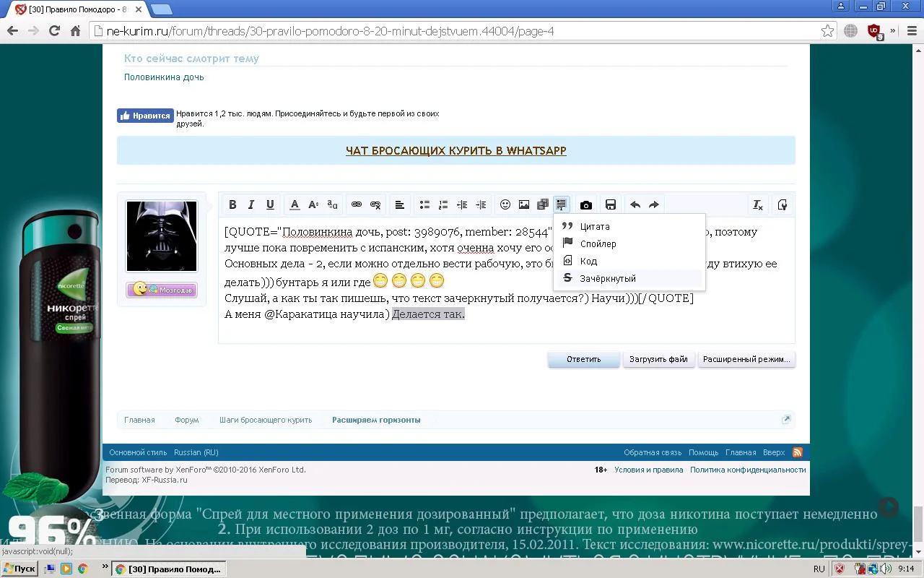The height and width of the screenshot is (578, 924).
Task: Switch to Расширенный режим
Action: [x=746, y=359]
